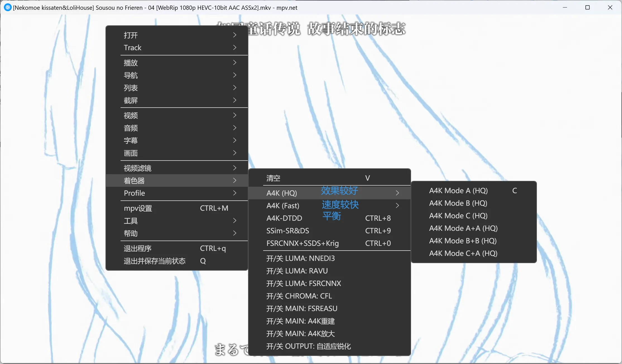Expand the Track submenu chevron
Screen dimensions: 622x364
[234, 48]
